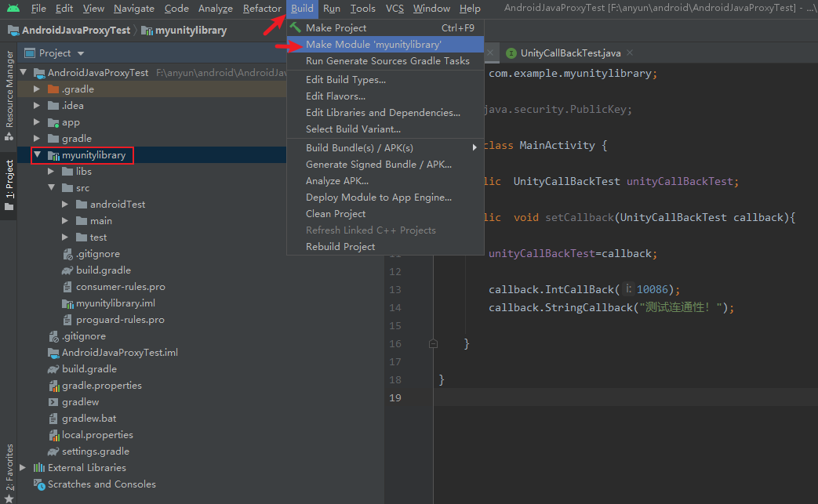The image size is (818, 504).
Task: Select Analyze APK... entry
Action: pyautogui.click(x=385, y=181)
